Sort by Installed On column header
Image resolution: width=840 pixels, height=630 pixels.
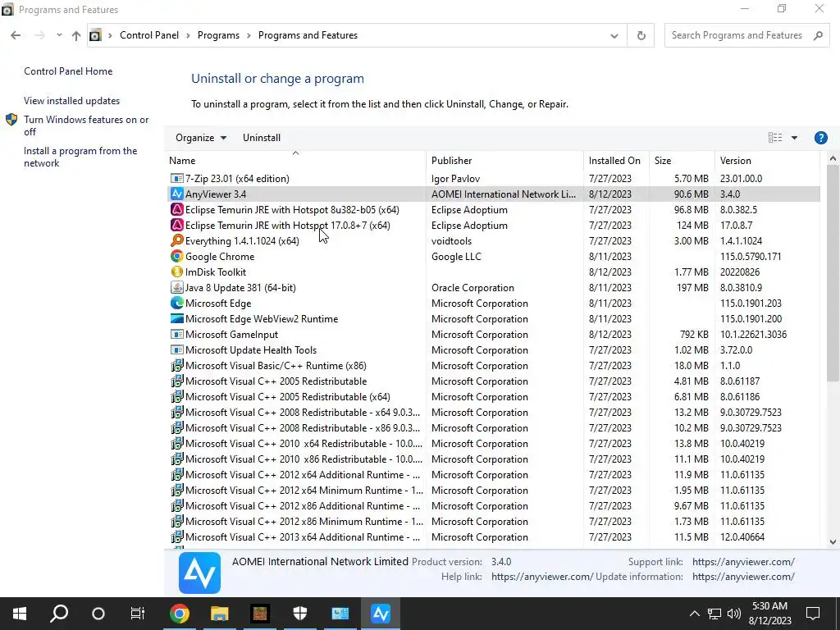point(616,160)
